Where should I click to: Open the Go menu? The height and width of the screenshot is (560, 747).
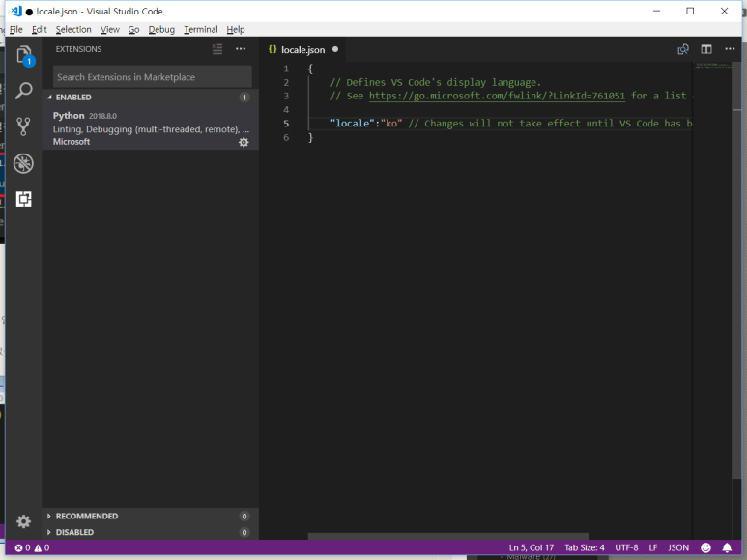pos(133,30)
